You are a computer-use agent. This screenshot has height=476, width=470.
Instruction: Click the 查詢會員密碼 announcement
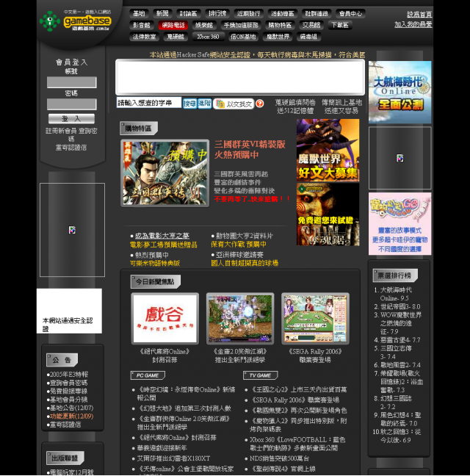(x=68, y=383)
